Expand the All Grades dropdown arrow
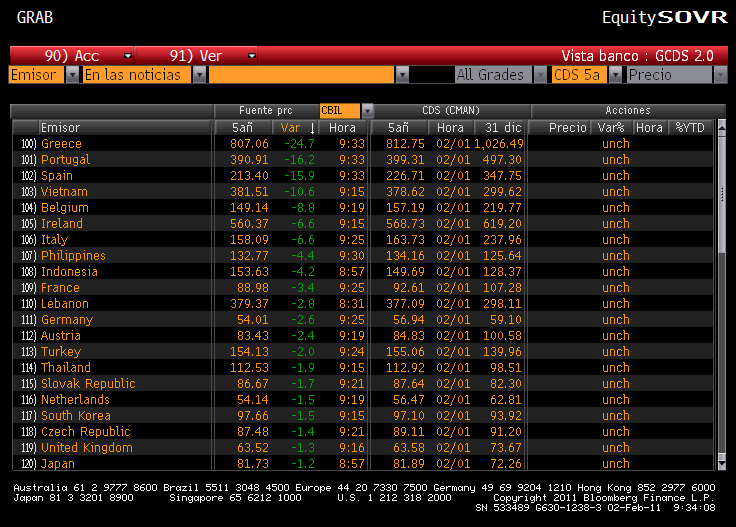The width and height of the screenshot is (736, 527). click(x=540, y=75)
